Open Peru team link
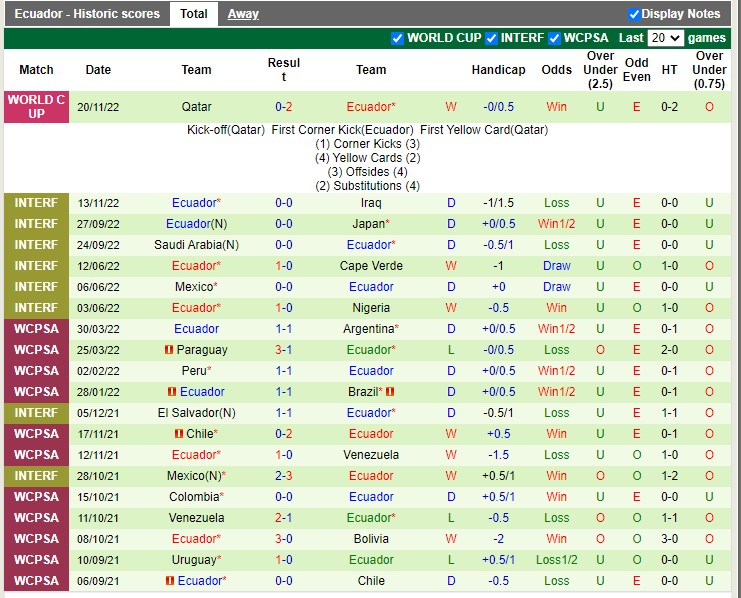741x598 pixels. [x=197, y=371]
